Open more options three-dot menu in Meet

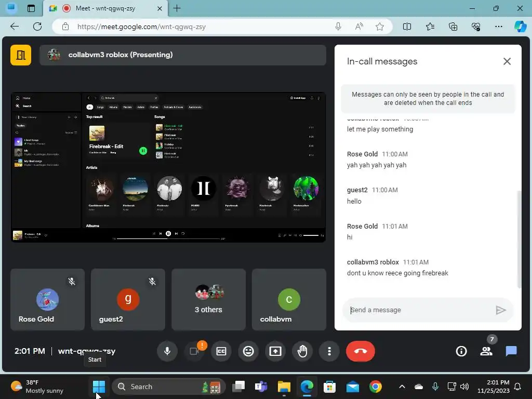click(329, 351)
